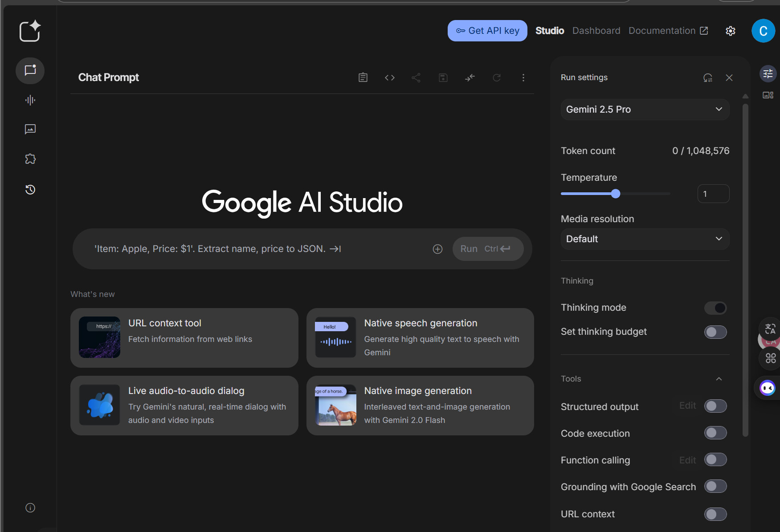Open the System instructions clipboard icon
Viewport: 780px width, 532px height.
(x=363, y=78)
